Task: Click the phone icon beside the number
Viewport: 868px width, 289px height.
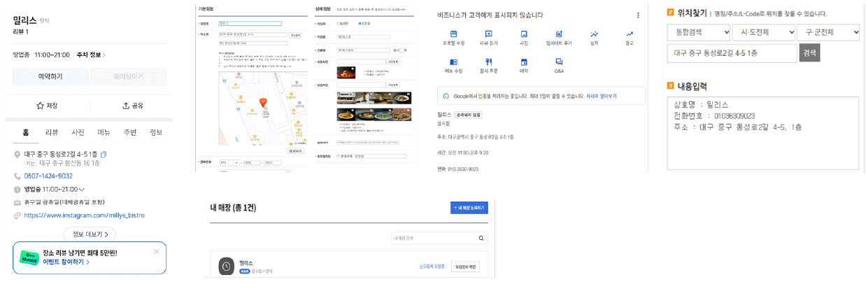Action: 17,176
